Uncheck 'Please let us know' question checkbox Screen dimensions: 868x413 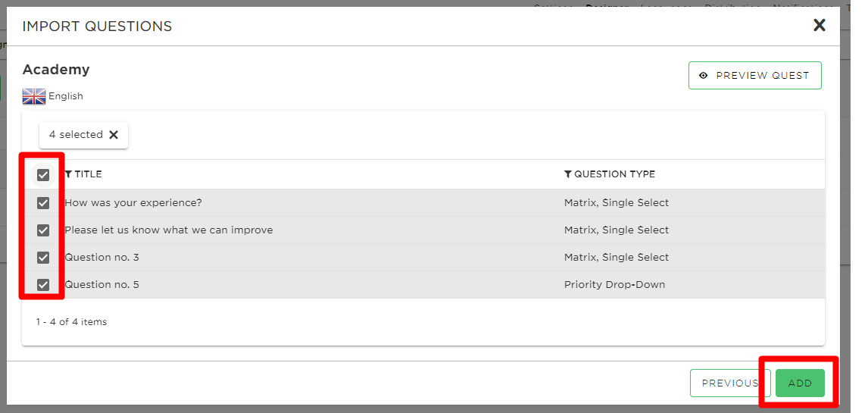click(43, 230)
